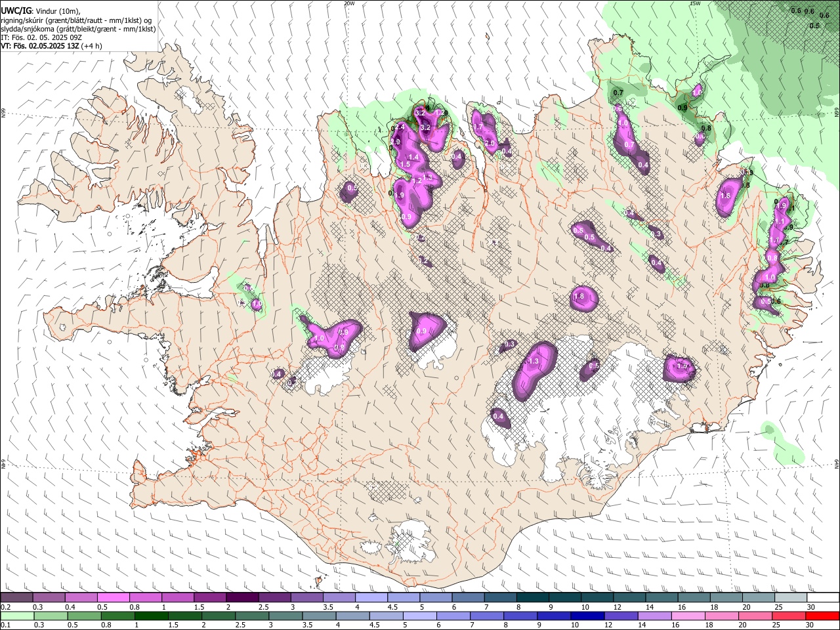The image size is (840, 630).
Task: Click the lower legend swatch starting at 0.1
Action: (17, 616)
